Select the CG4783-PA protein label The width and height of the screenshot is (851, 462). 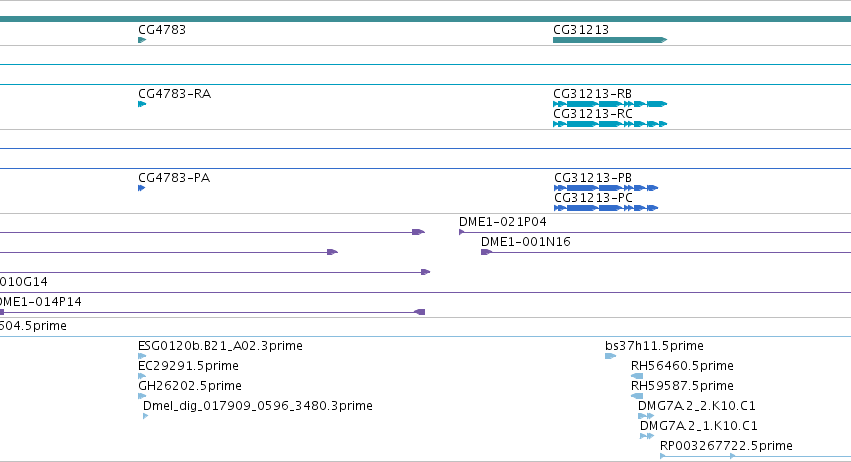coord(174,178)
